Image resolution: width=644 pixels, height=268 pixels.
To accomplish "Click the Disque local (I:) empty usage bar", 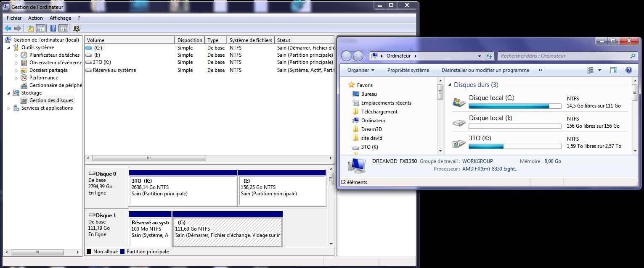I will pos(515,126).
